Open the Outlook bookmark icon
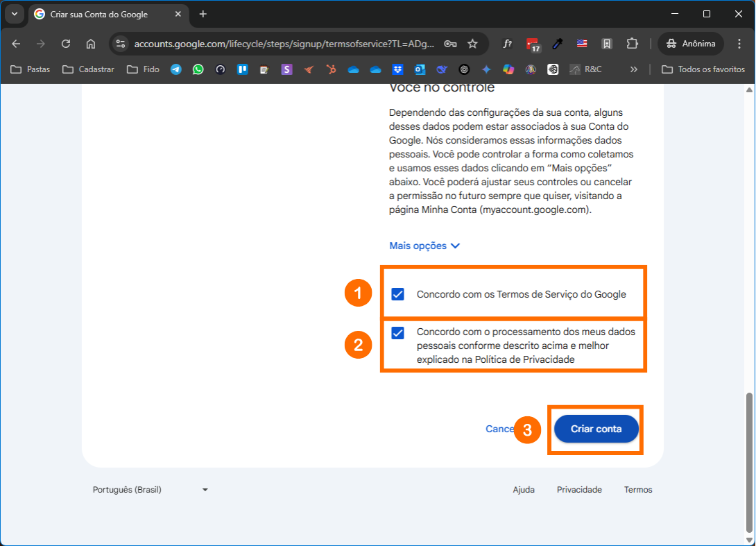Image resolution: width=756 pixels, height=546 pixels. click(420, 69)
